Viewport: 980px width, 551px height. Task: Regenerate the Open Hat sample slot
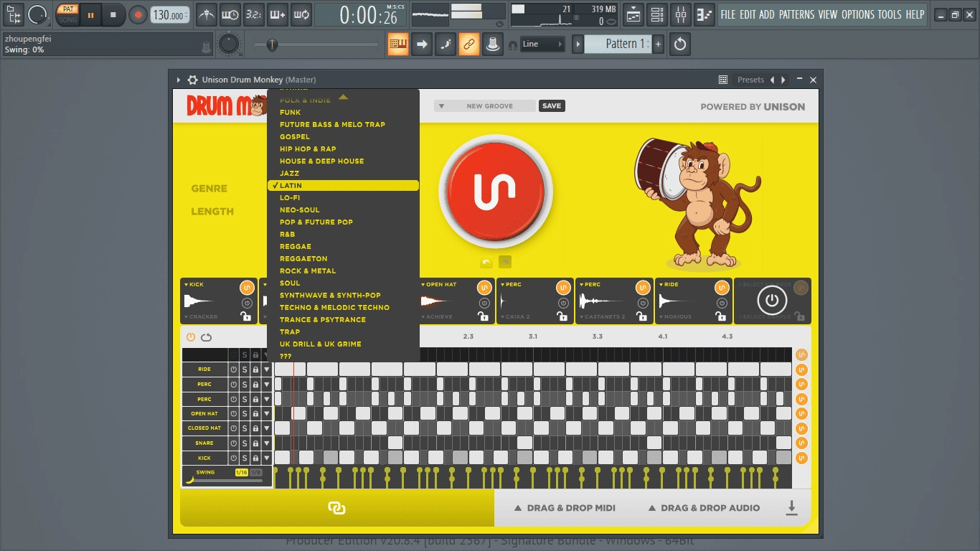484,288
